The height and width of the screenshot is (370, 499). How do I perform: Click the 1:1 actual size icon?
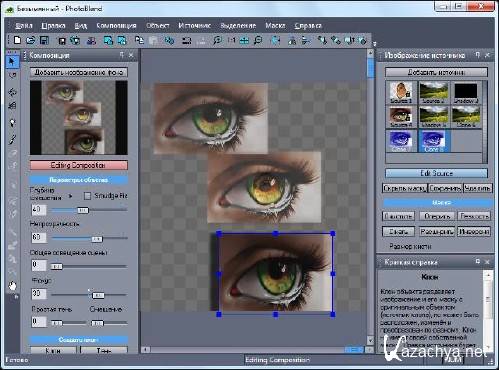tap(231, 40)
